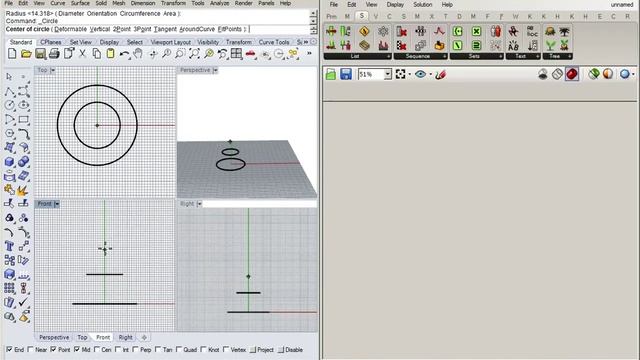Enable the Near osnap checkbox
This screenshot has height=360, width=640.
click(x=31, y=349)
